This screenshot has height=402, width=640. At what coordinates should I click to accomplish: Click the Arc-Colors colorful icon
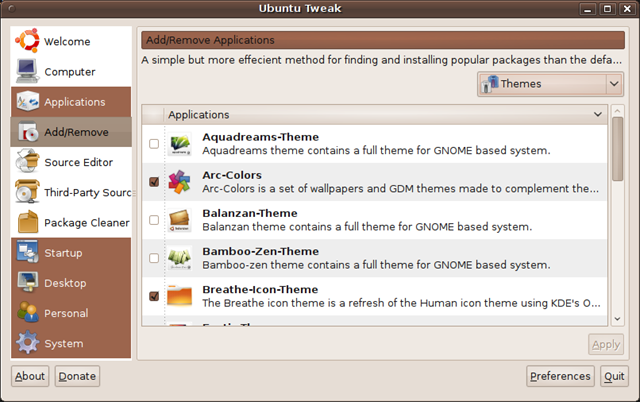[180, 182]
